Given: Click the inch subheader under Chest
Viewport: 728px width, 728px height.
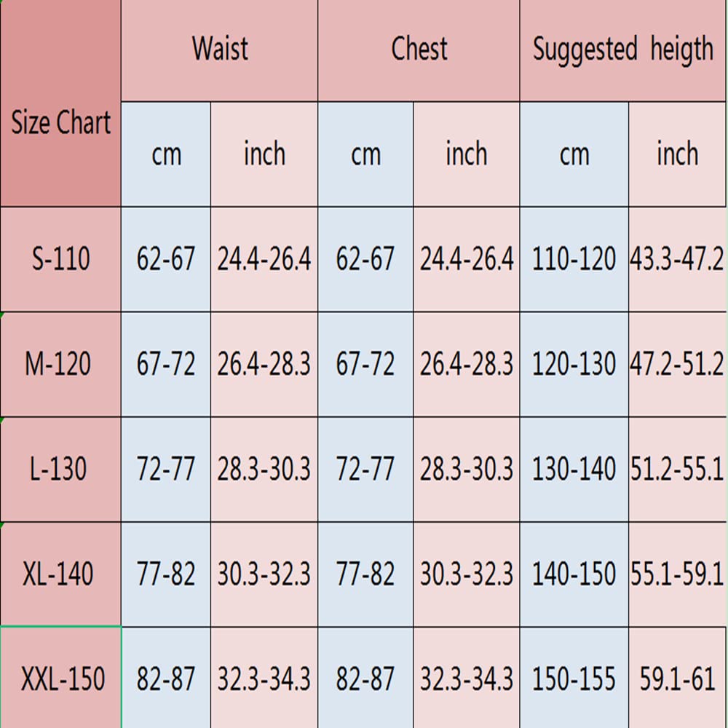Looking at the screenshot, I should (x=466, y=154).
